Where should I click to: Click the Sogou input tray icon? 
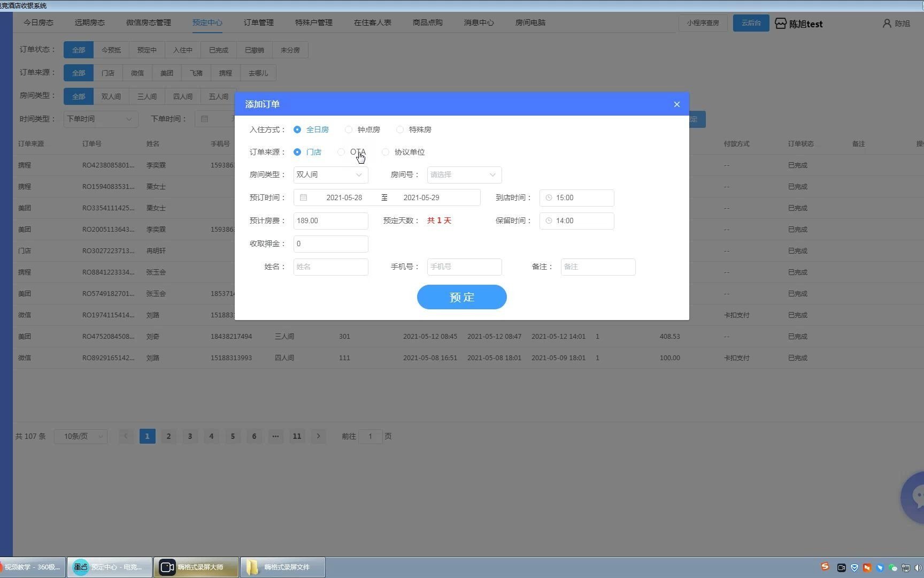(825, 566)
